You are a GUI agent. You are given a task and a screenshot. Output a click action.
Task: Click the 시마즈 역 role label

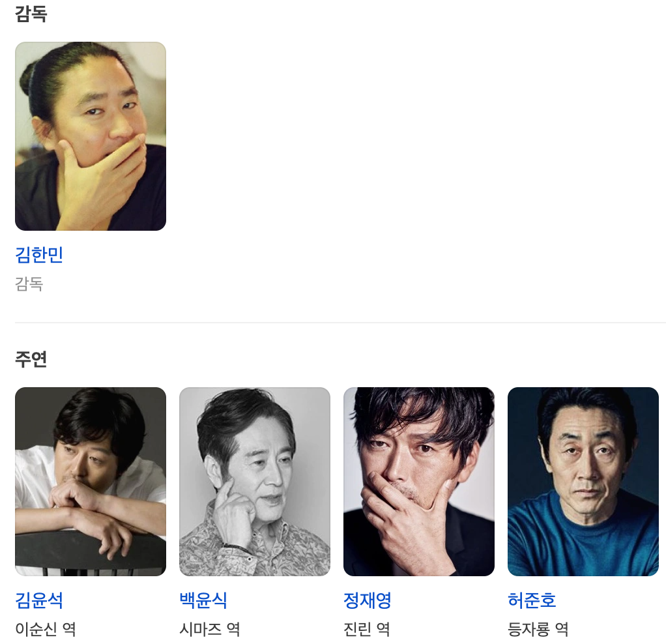(210, 629)
